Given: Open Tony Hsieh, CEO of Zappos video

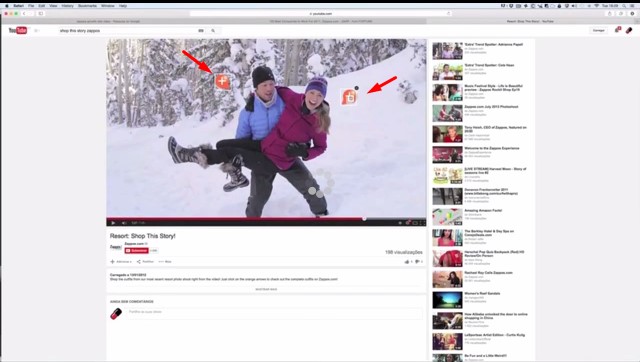Looking at the screenshot, I should tap(495, 129).
